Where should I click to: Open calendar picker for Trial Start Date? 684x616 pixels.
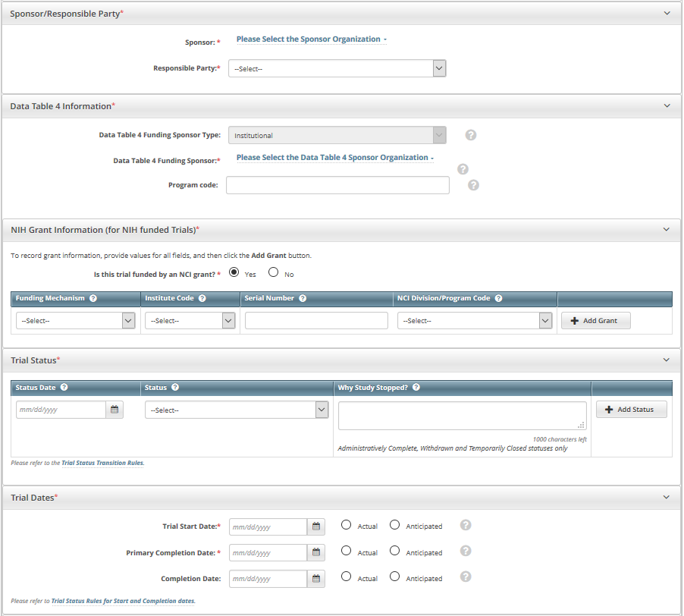[x=316, y=526]
